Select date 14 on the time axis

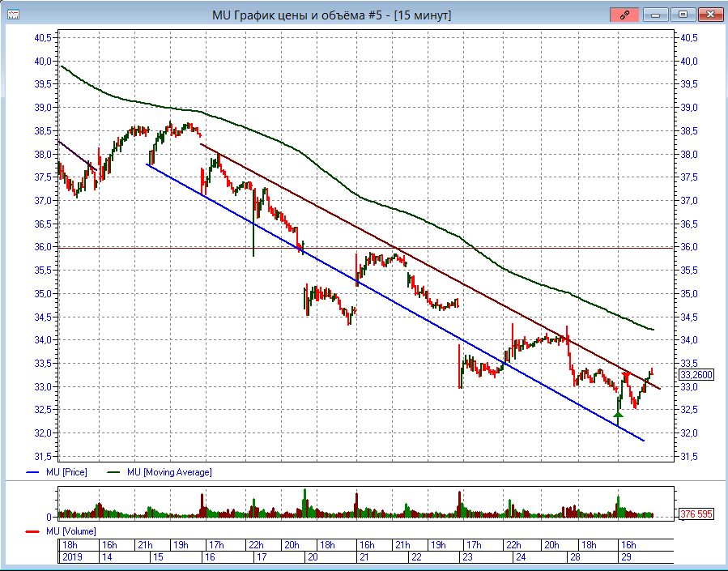tap(109, 558)
